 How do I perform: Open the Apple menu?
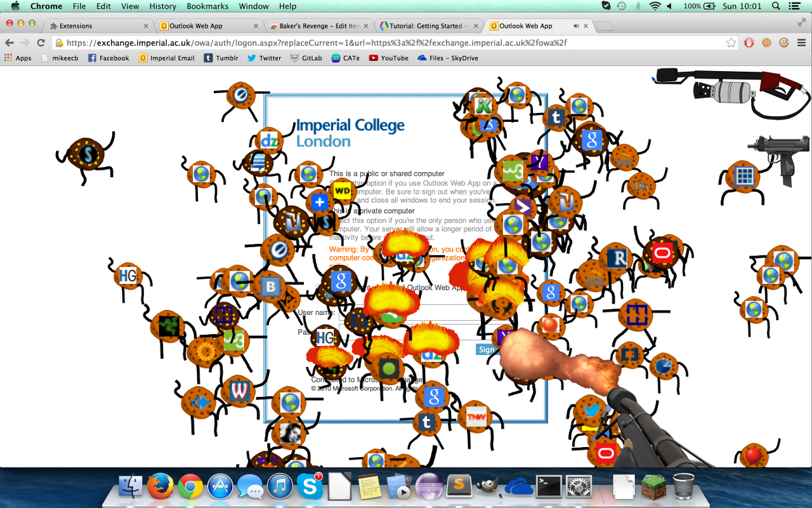(15, 6)
